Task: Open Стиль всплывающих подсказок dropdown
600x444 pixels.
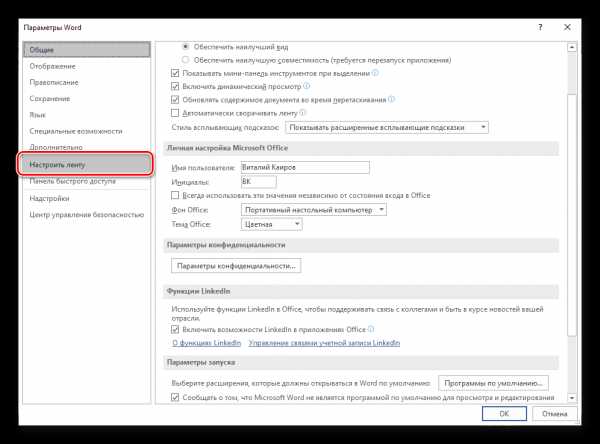Action: (x=387, y=127)
